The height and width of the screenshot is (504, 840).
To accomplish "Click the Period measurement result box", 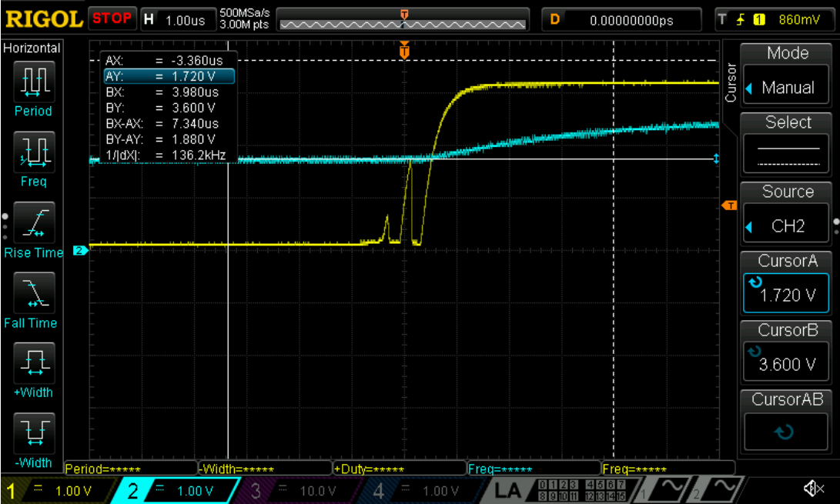I will [131, 469].
